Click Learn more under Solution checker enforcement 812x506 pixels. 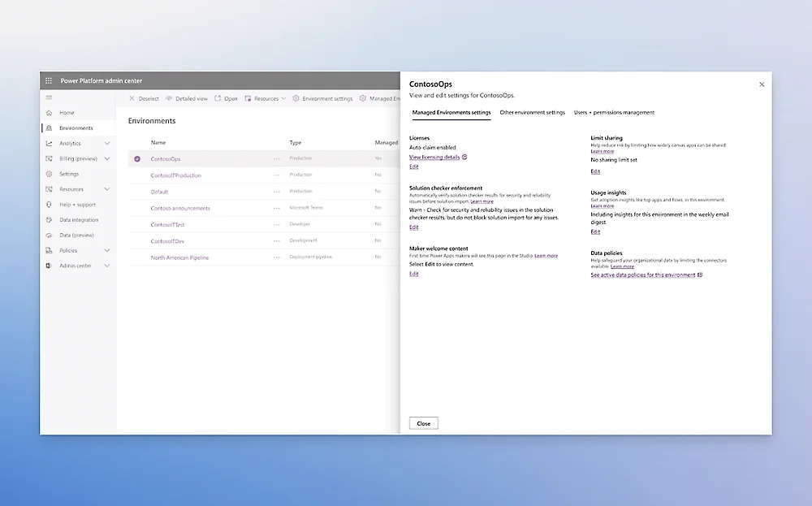(482, 201)
